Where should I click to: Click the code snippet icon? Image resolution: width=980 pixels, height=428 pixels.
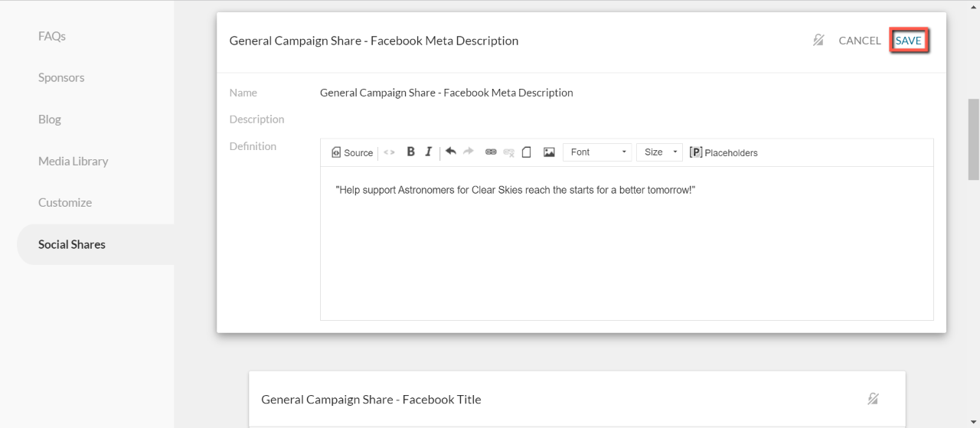390,152
